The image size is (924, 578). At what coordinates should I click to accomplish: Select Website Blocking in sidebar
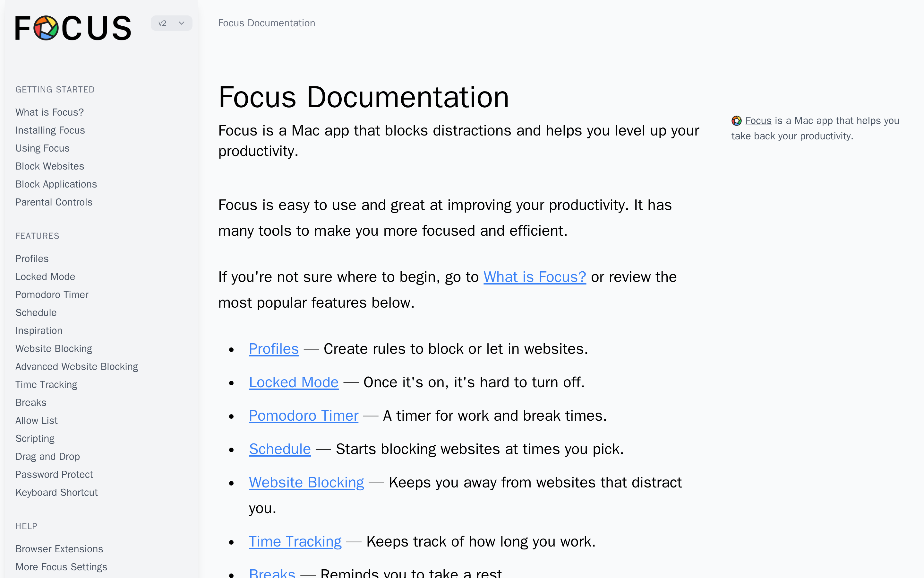point(54,348)
